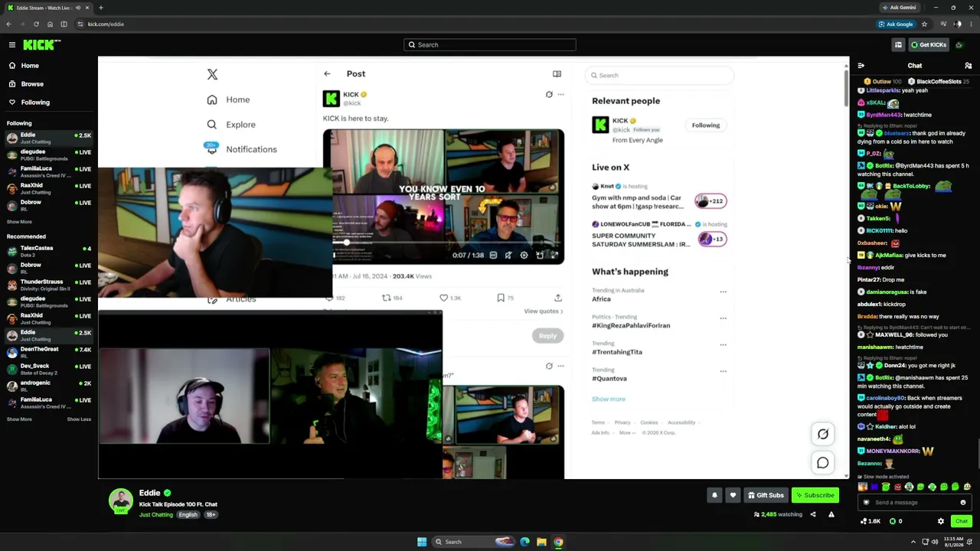Viewport: 980px width, 551px height.
Task: Share the stream via share icon
Action: coord(813,514)
